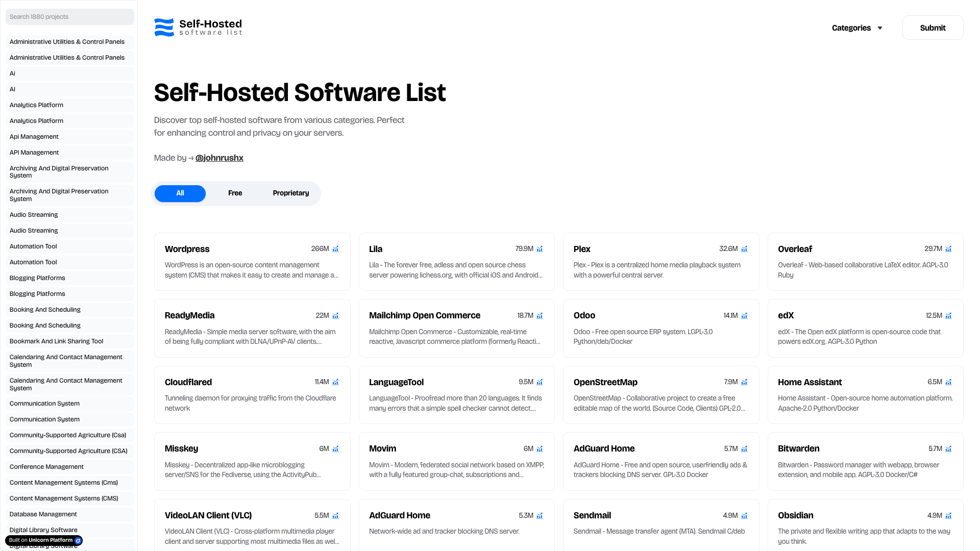Open the Mailchimp Open Commerce card
This screenshot has height=551, width=980.
(x=456, y=328)
